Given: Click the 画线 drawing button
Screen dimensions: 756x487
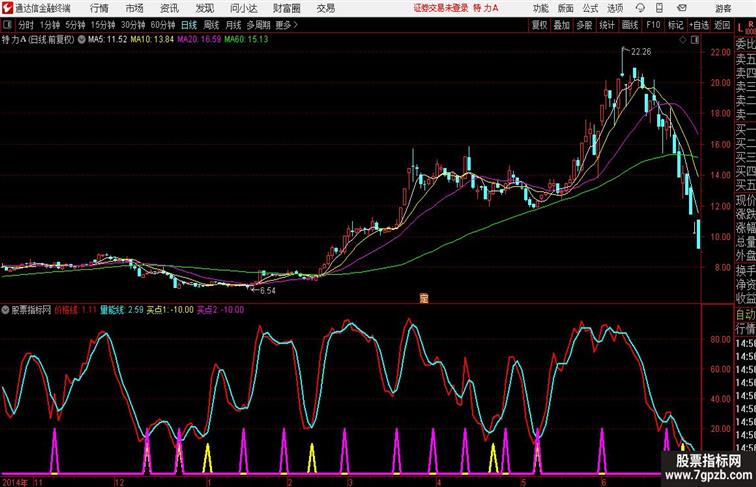Looking at the screenshot, I should click(x=630, y=25).
